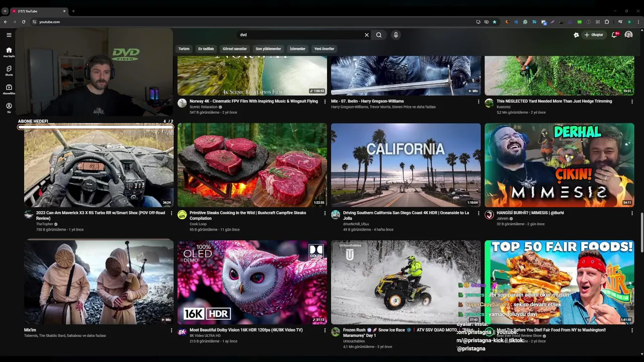This screenshot has height=362, width=644.
Task: Open the Siz (You) sidebar icon
Action: pos(9,108)
